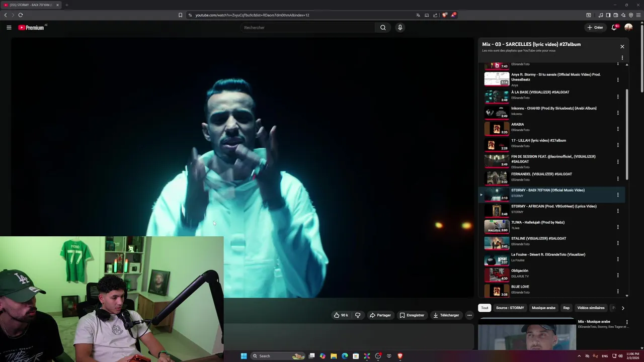Open options for Obligación playlist item
The width and height of the screenshot is (644, 362).
click(x=618, y=275)
